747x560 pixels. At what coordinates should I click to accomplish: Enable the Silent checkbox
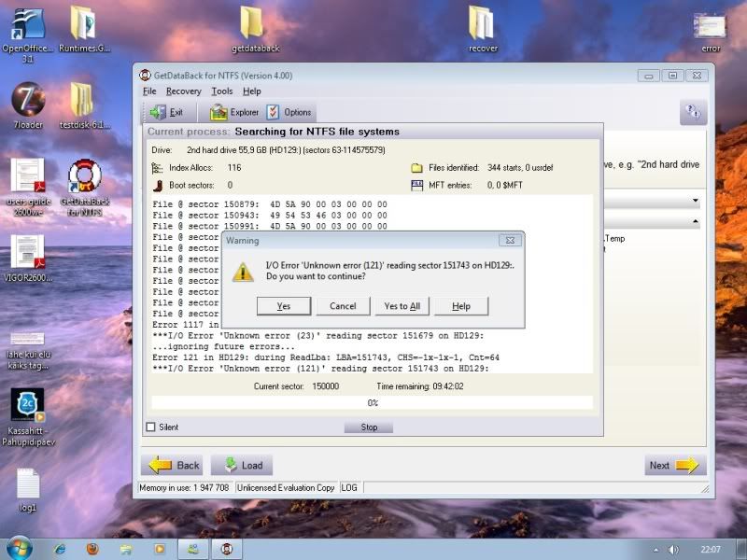151,427
